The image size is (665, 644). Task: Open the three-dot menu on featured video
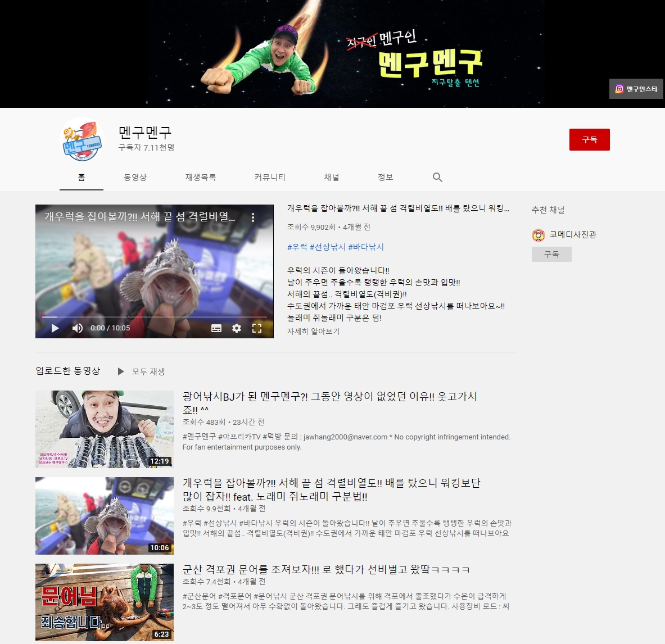253,217
